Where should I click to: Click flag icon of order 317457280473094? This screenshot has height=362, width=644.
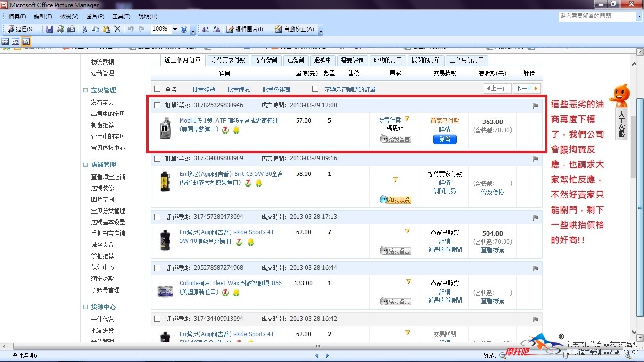pyautogui.click(x=535, y=218)
